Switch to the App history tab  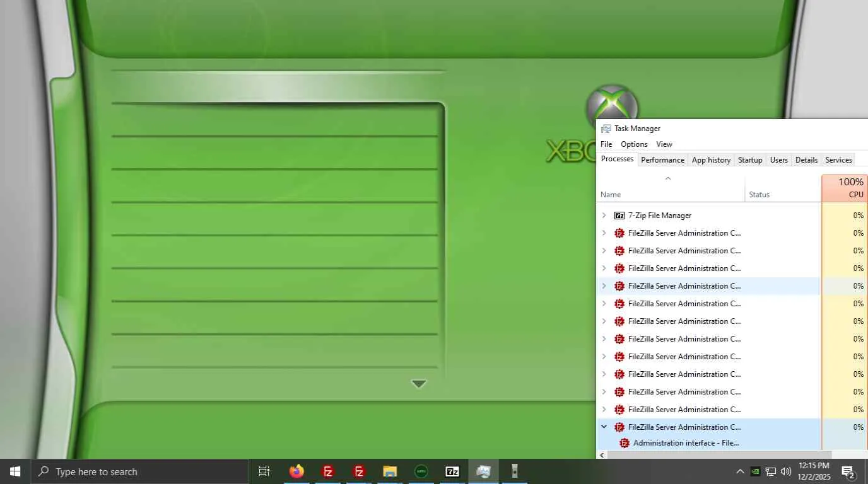pyautogui.click(x=711, y=160)
